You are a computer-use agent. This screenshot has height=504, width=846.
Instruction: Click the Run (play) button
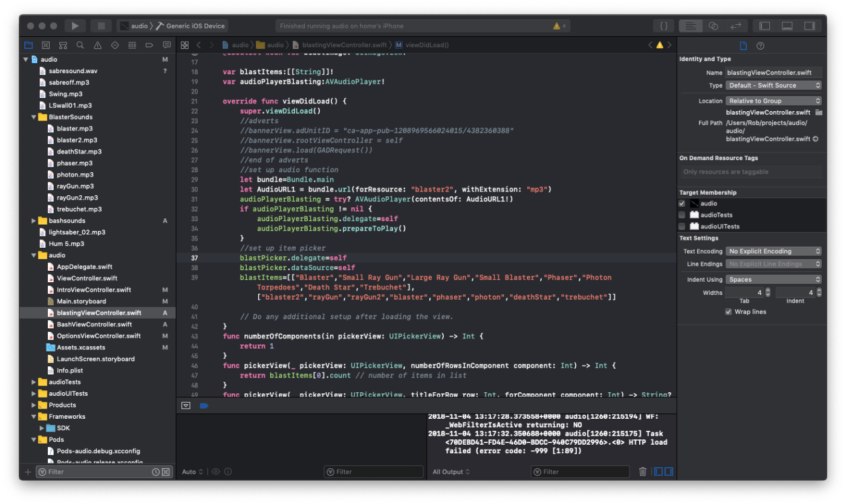tap(75, 26)
